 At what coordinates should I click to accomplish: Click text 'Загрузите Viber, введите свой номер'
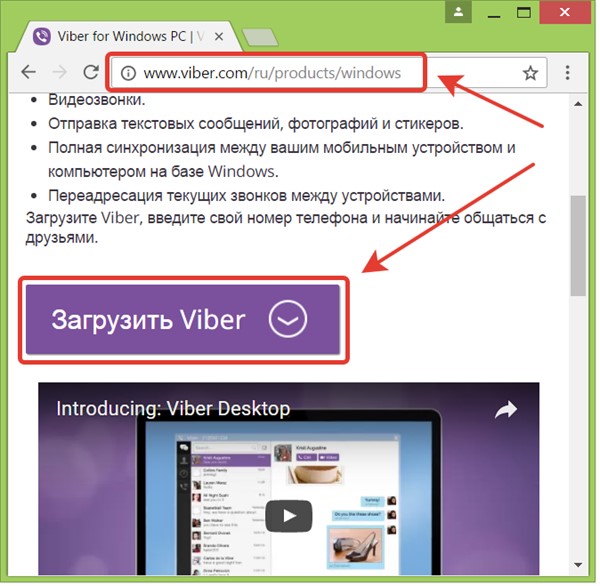(159, 218)
